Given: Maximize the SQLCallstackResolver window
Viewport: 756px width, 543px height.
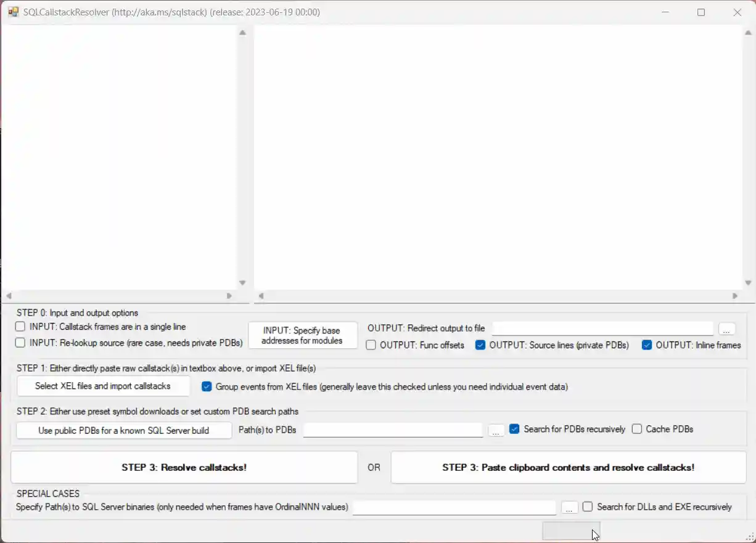Looking at the screenshot, I should click(701, 12).
